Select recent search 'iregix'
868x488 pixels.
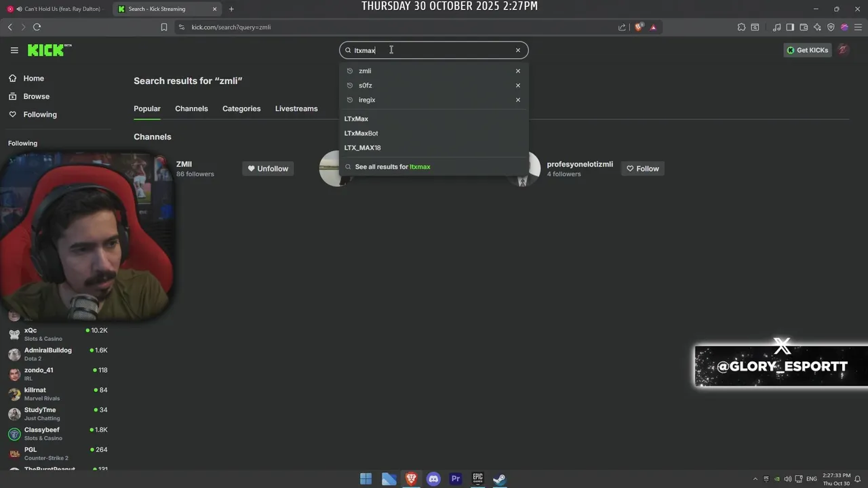pos(367,100)
